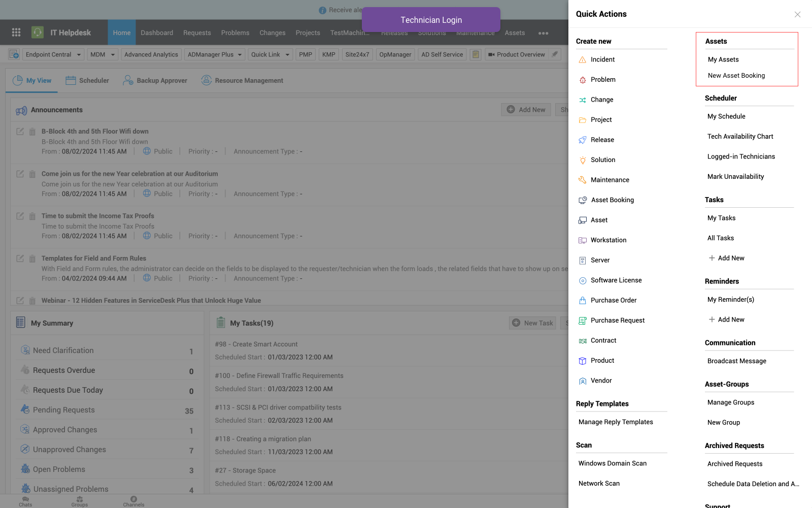812x508 pixels.
Task: Click the Purchase Order bag icon
Action: [583, 301]
